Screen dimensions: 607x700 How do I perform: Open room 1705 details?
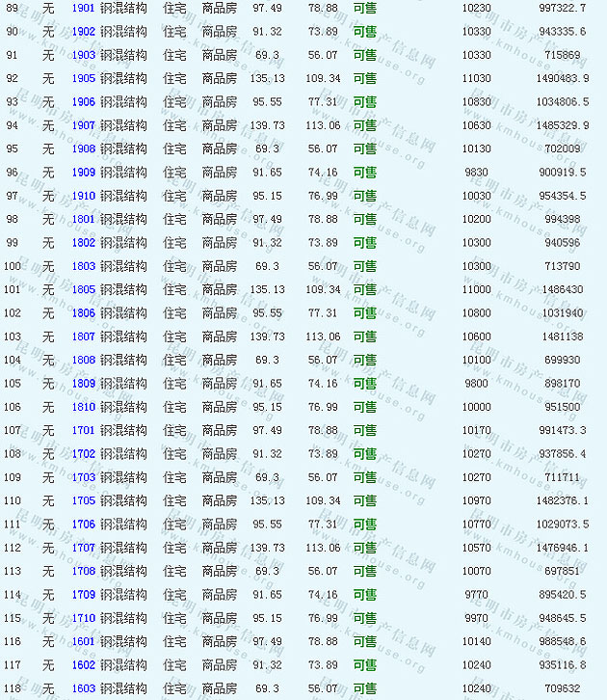(x=84, y=500)
